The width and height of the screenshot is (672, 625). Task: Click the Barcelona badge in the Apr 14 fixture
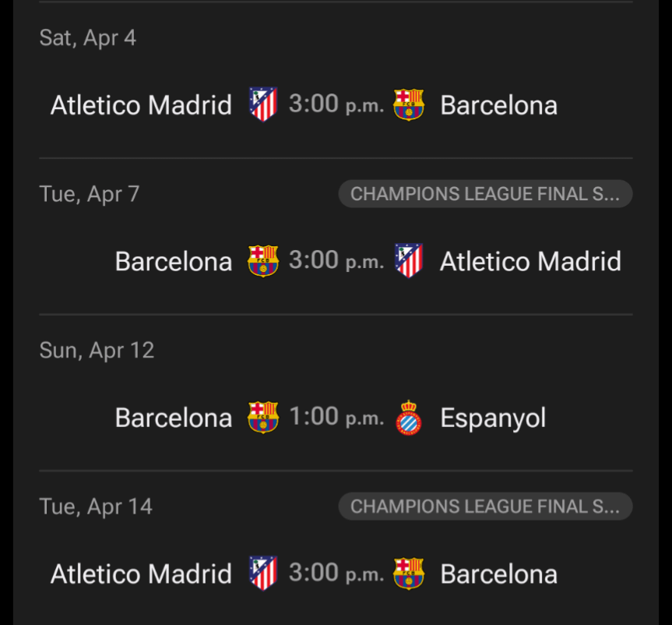[x=408, y=573]
